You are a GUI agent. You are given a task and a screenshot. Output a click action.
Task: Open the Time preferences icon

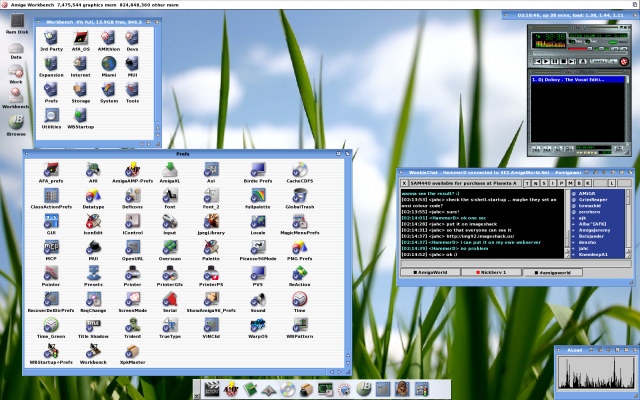[x=299, y=298]
